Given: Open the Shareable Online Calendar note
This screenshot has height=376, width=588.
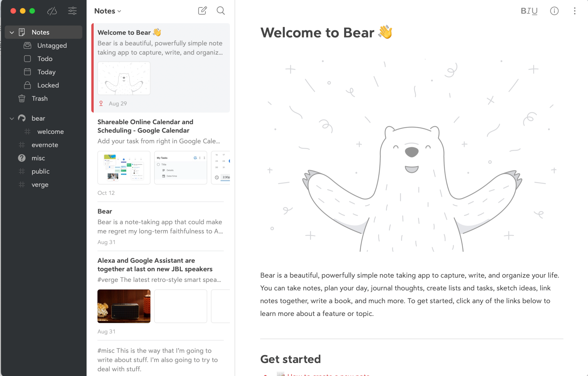Looking at the screenshot, I should (161, 157).
